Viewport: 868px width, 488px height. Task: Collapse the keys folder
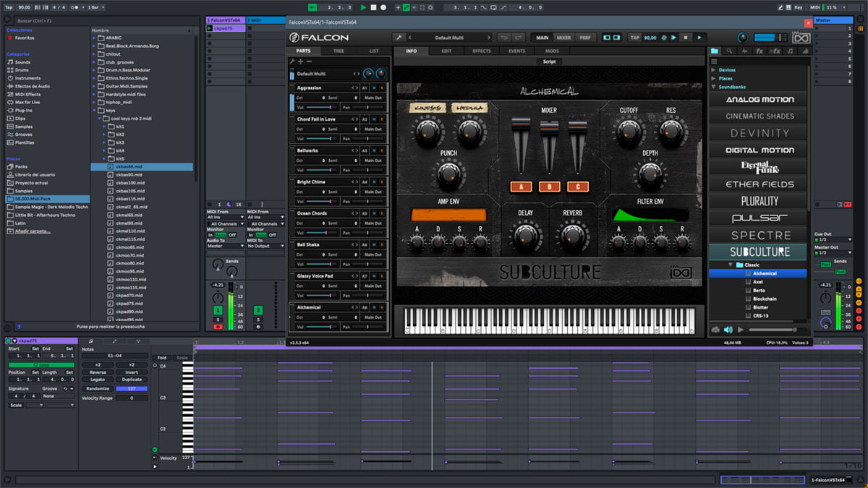[x=94, y=110]
